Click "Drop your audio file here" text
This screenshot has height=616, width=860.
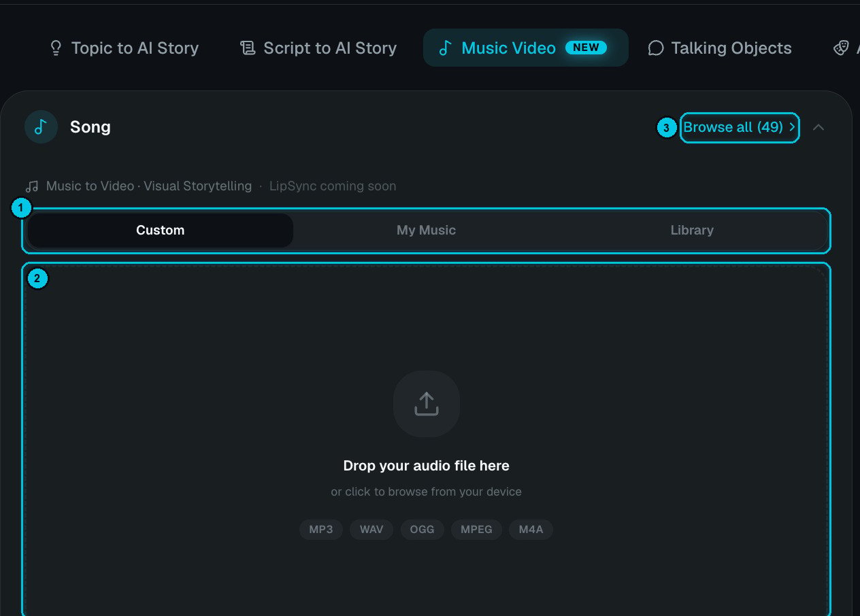426,466
